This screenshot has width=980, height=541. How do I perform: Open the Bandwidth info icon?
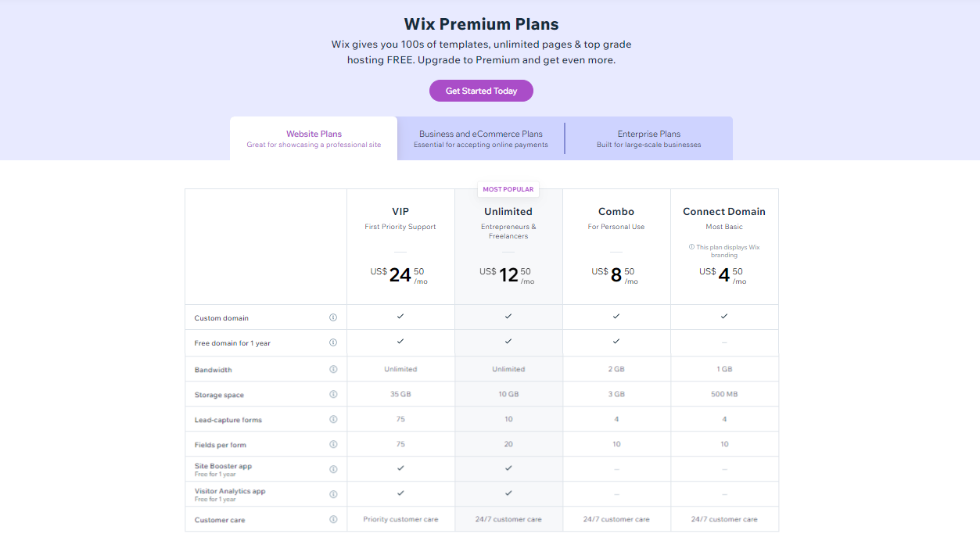tap(333, 369)
